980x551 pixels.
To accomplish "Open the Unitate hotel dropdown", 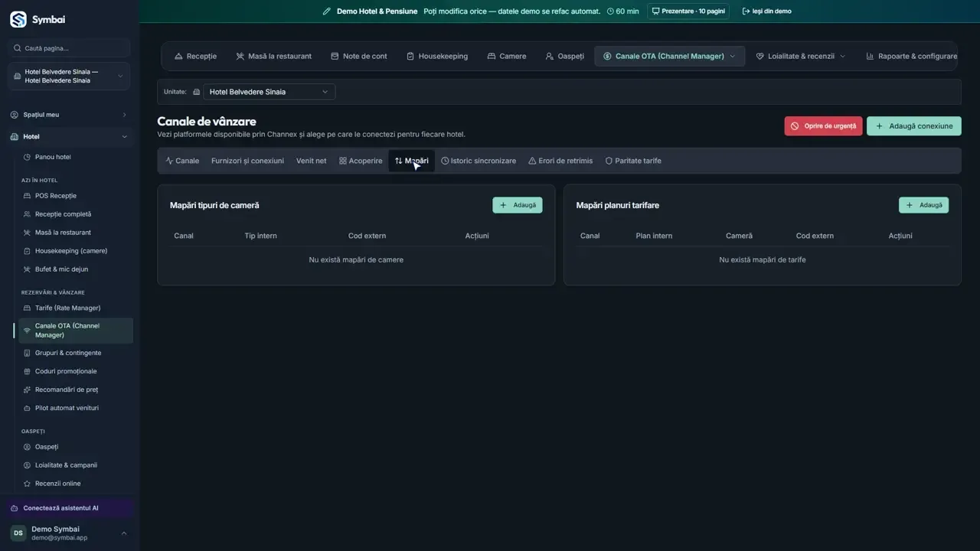I will click(x=269, y=92).
